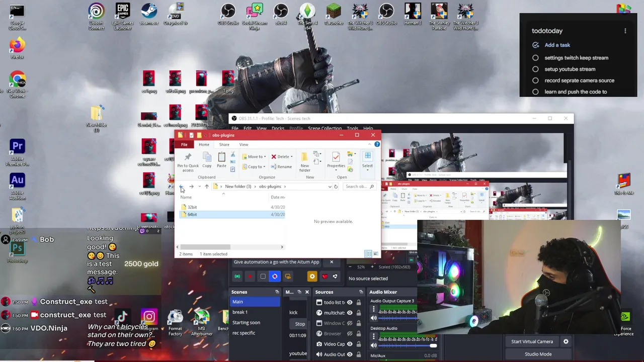Dismiss the Aitum App banner
The width and height of the screenshot is (644, 362).
332,262
